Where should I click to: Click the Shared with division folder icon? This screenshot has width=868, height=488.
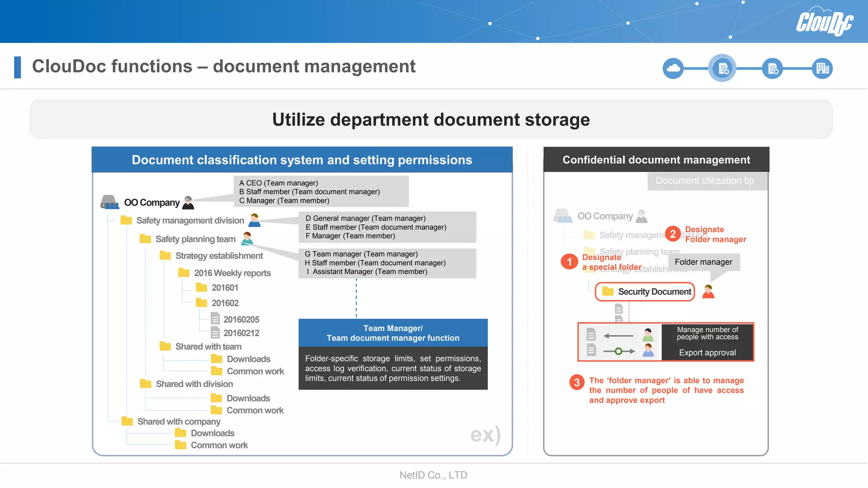pyautogui.click(x=146, y=383)
